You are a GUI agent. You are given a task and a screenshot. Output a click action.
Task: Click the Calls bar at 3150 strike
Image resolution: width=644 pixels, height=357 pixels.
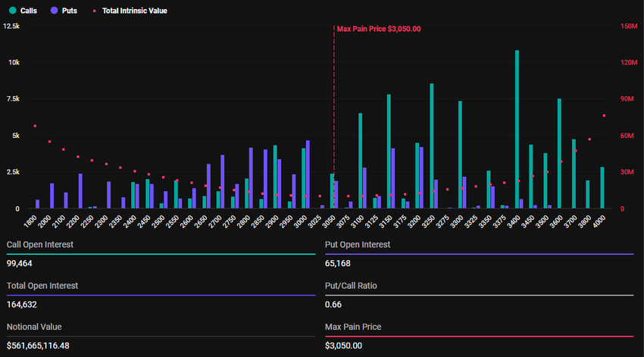[389, 152]
